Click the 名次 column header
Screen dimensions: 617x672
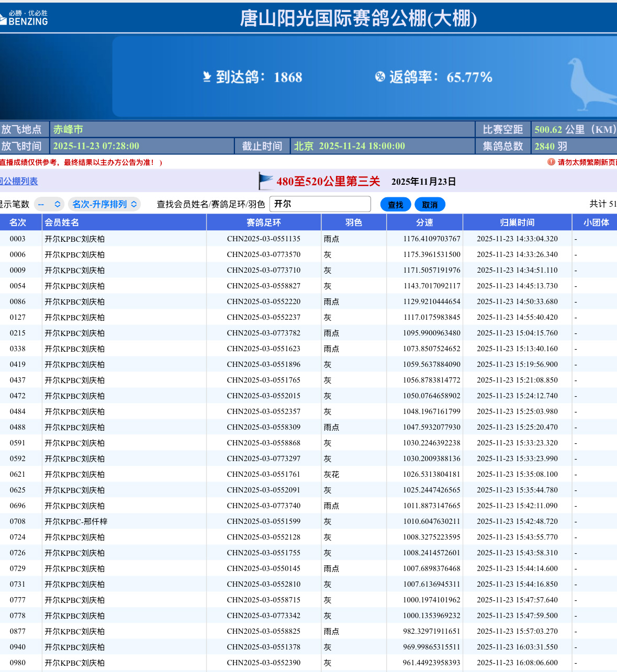coord(18,222)
